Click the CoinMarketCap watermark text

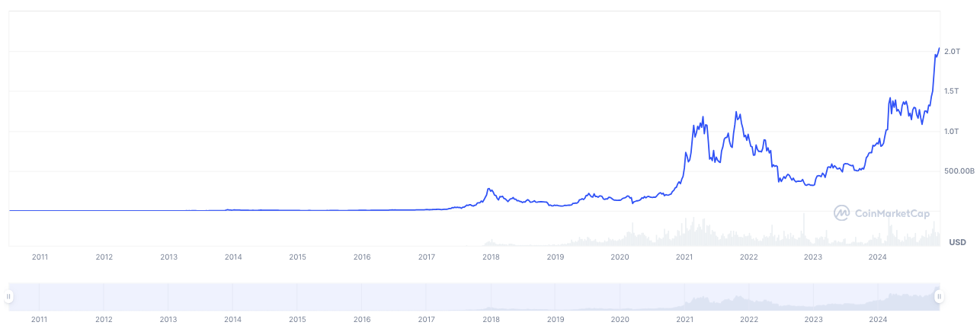893,214
